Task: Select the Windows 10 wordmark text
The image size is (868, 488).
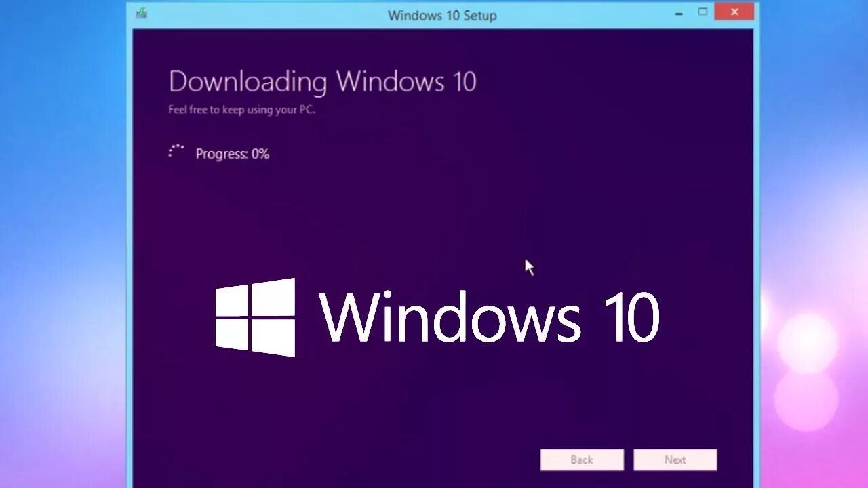Action: 490,315
